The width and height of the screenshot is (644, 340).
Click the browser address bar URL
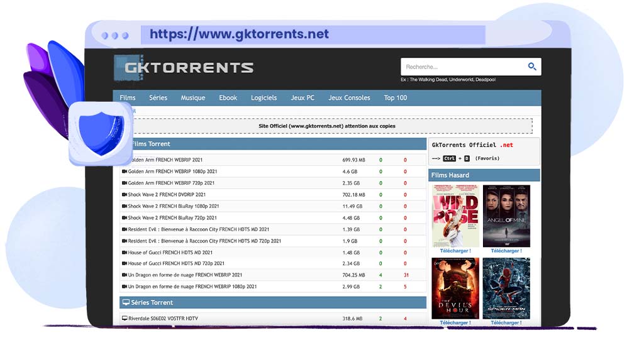point(239,34)
